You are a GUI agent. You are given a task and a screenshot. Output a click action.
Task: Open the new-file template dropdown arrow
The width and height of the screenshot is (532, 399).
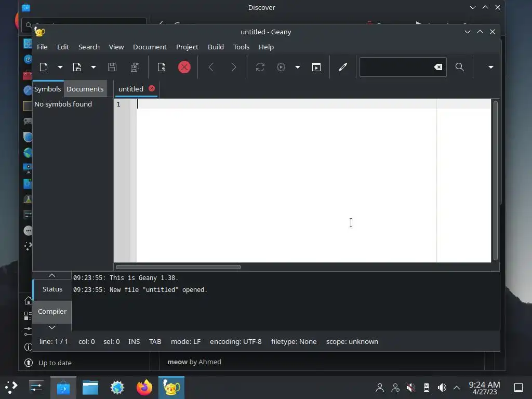tap(60, 67)
